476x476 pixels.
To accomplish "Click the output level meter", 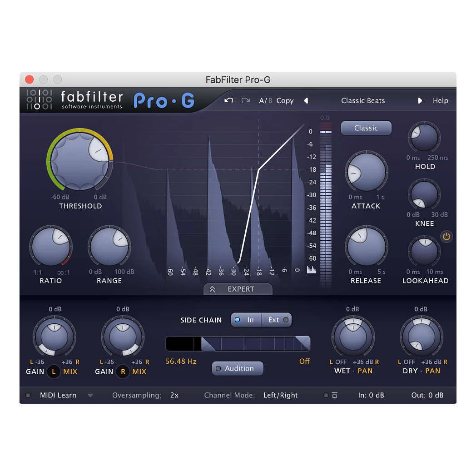I will coord(326,204).
